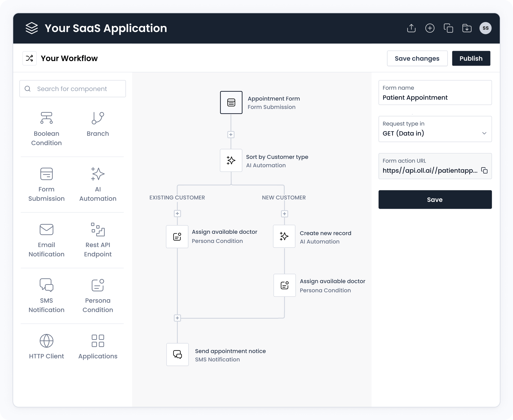Screen dimensions: 513x420
Task: Click plus under EXISTING CUSTOMER branch
Action: (177, 214)
